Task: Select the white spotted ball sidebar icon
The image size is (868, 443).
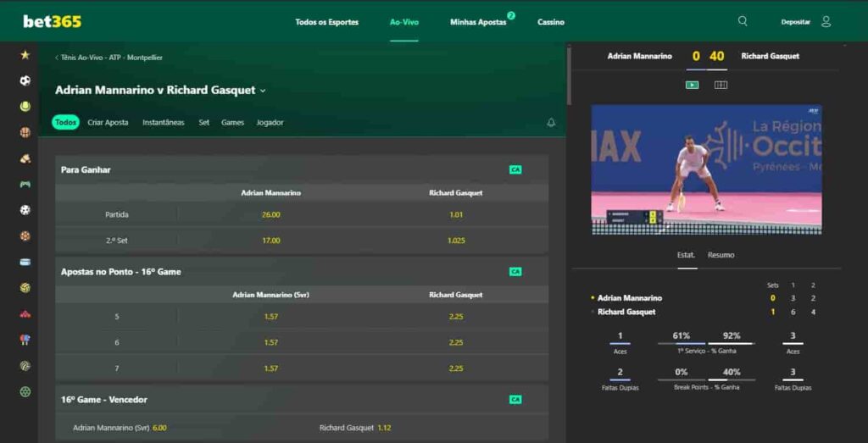Action: click(x=25, y=210)
